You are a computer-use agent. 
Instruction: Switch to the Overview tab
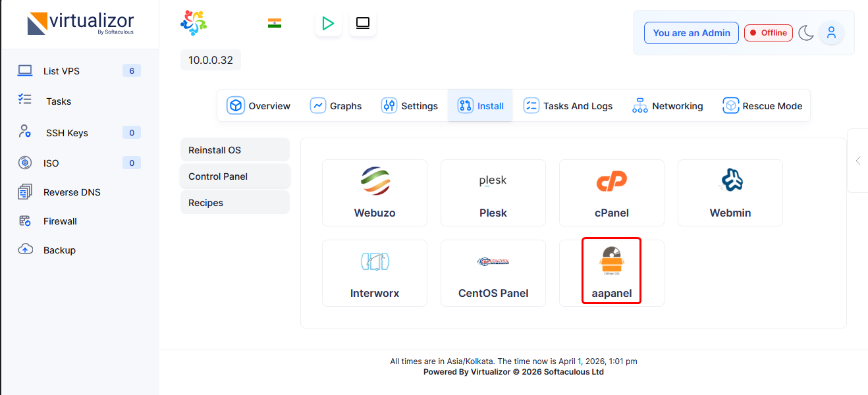click(x=259, y=106)
